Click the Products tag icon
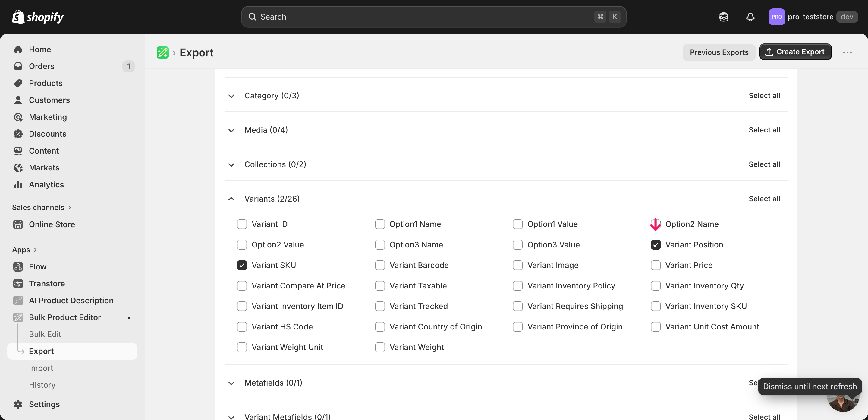The image size is (868, 420). pyautogui.click(x=18, y=83)
